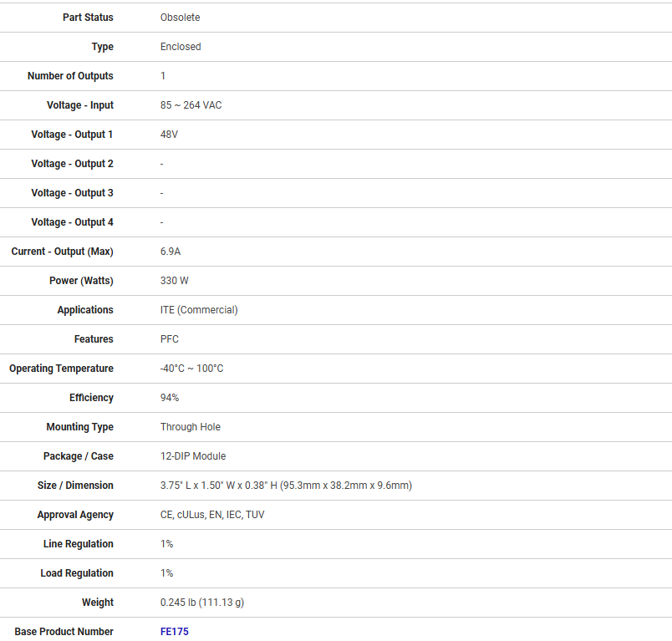
Task: Select the Through Hole mounting value
Action: point(191,427)
